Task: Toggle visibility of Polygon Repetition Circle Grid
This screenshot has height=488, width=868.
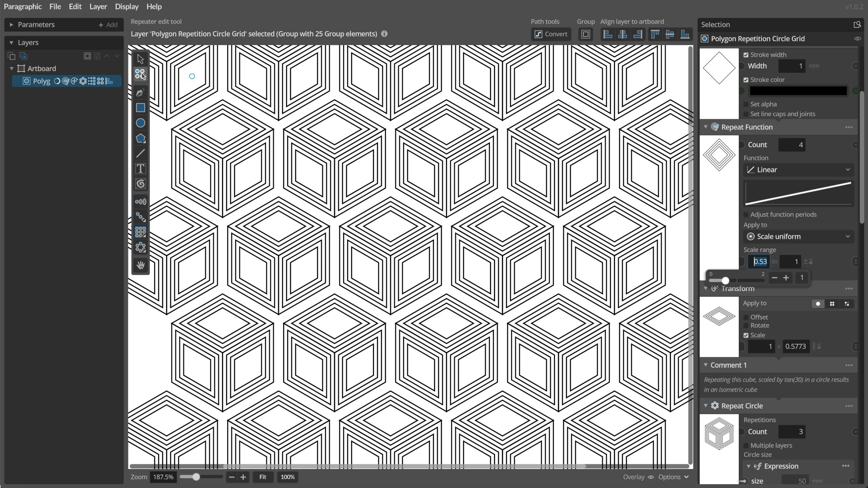Action: click(x=857, y=39)
